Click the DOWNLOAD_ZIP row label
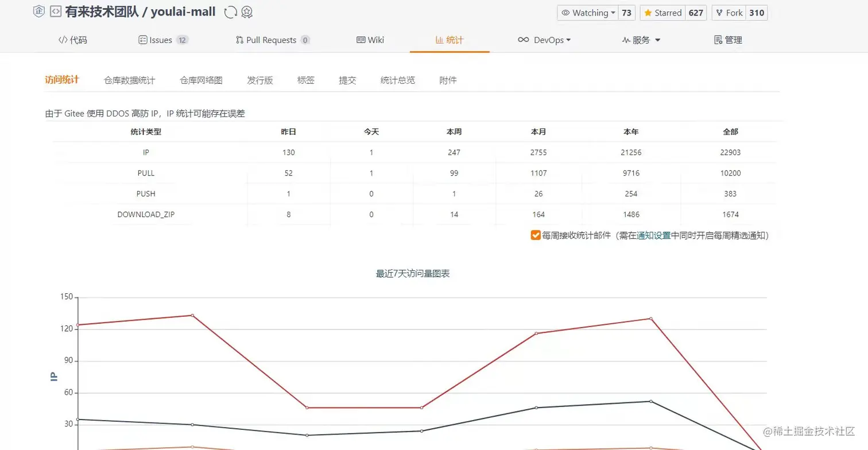Image resolution: width=868 pixels, height=450 pixels. coord(146,215)
